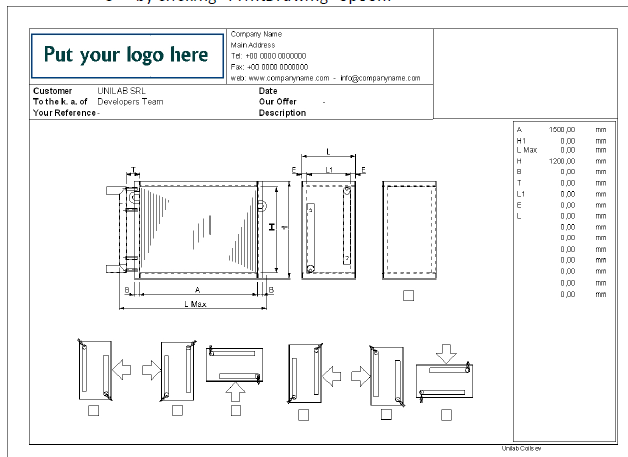628x457 pixels.
Task: Select the front view coil drawing
Action: (196, 228)
